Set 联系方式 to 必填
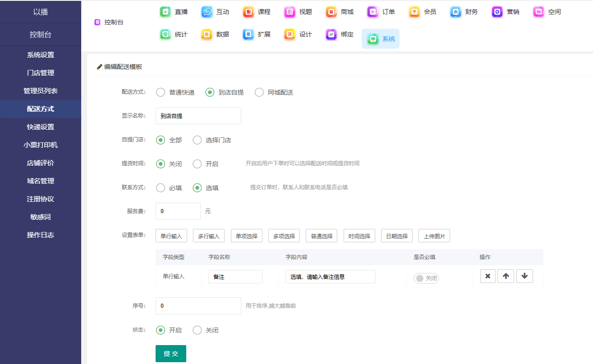 (x=161, y=188)
